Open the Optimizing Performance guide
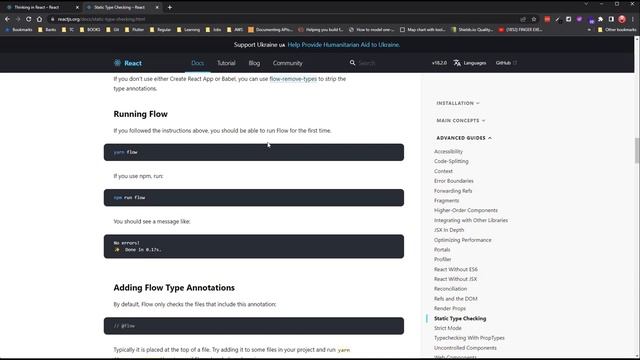This screenshot has height=360, width=640. tap(462, 240)
